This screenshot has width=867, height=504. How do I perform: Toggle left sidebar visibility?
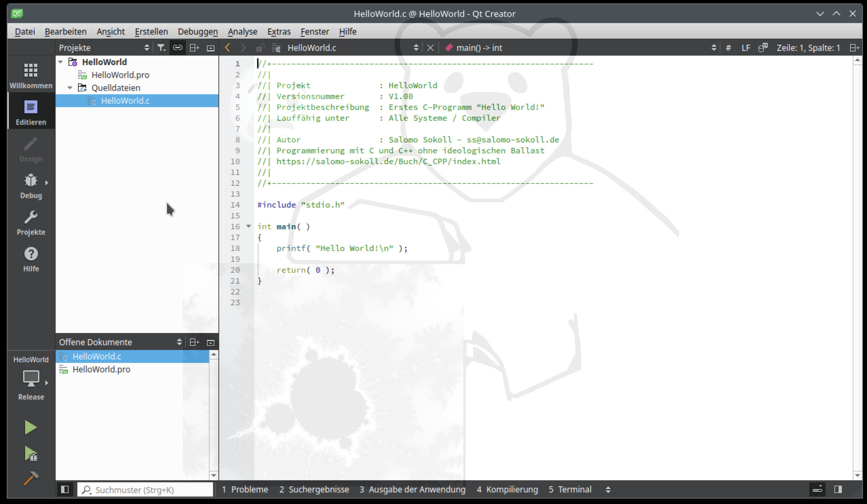pos(65,490)
